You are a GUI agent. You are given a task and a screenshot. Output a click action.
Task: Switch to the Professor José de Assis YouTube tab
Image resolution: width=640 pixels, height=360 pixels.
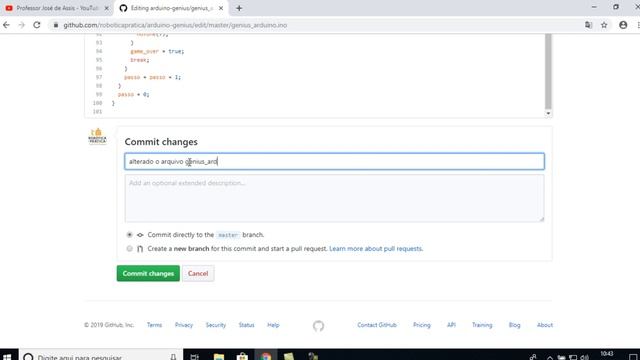[x=57, y=8]
